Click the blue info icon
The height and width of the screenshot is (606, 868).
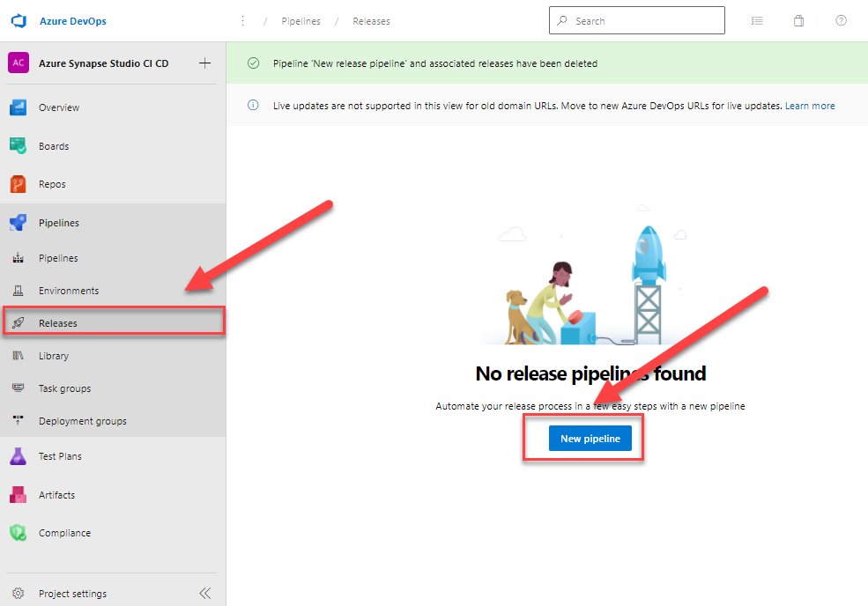[253, 105]
